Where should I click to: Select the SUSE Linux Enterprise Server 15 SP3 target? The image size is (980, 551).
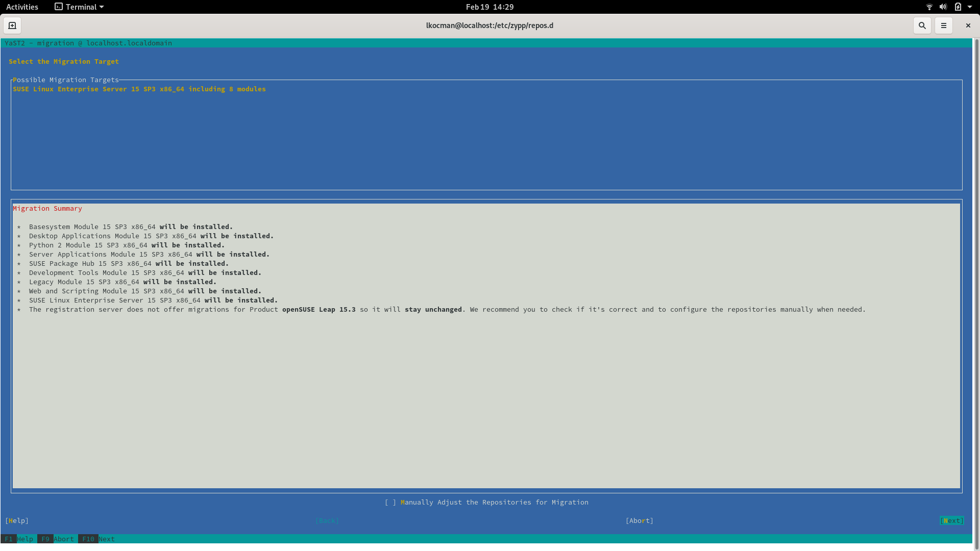click(139, 89)
